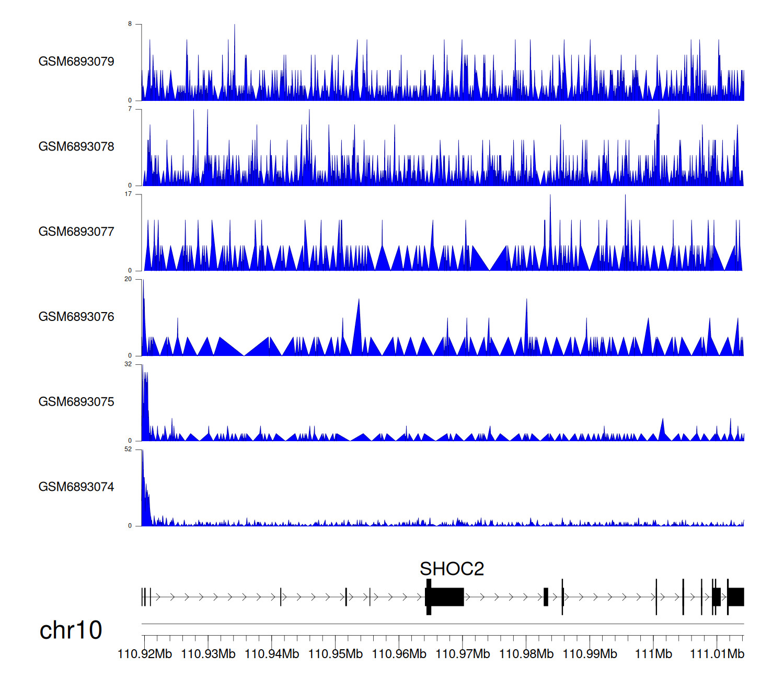Click the GSM6893079 track label

pos(76,62)
